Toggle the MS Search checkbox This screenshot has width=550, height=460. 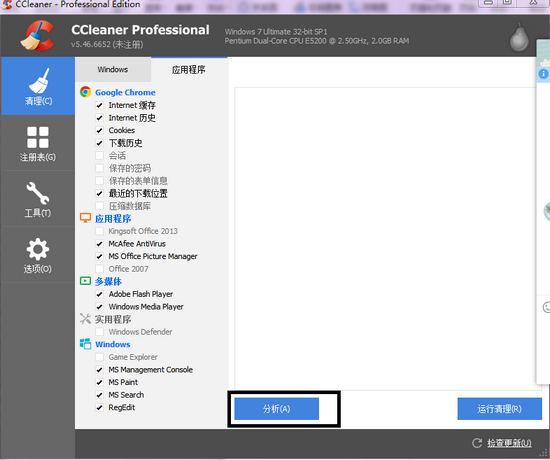(100, 395)
